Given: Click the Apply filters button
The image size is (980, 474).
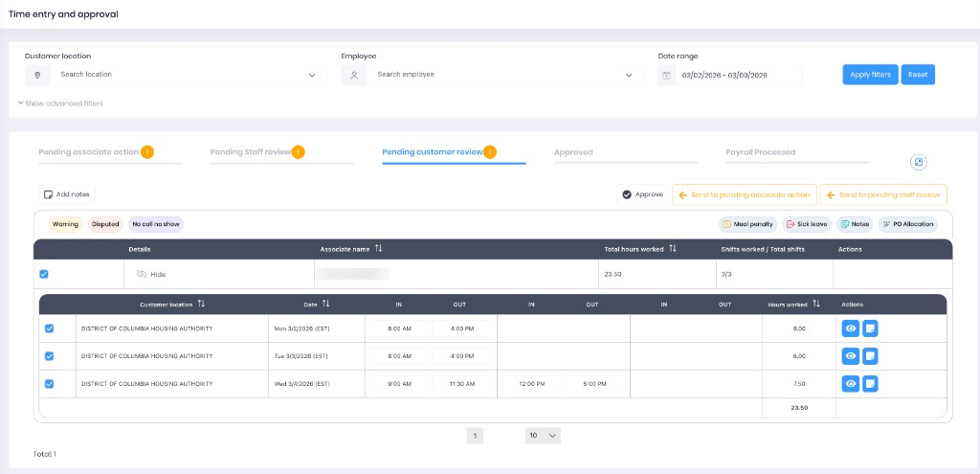Looking at the screenshot, I should coord(870,75).
